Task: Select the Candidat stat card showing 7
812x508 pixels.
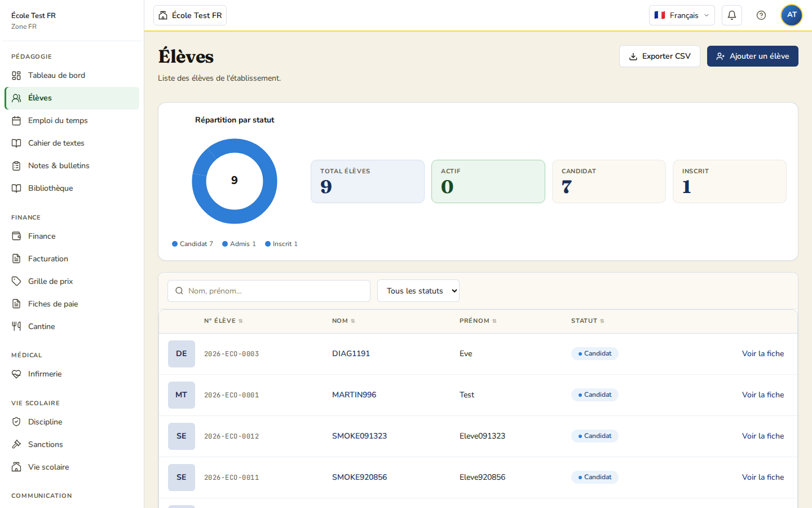Action: coord(609,181)
